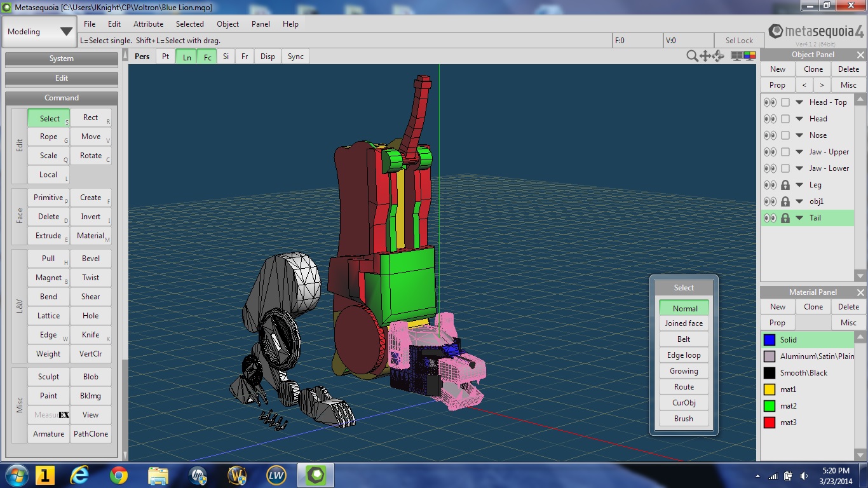Show hidden tray icons arrow

pyautogui.click(x=758, y=476)
